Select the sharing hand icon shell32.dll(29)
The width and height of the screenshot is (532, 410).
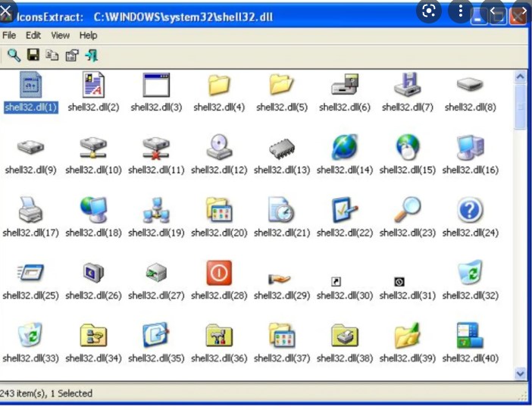point(280,279)
